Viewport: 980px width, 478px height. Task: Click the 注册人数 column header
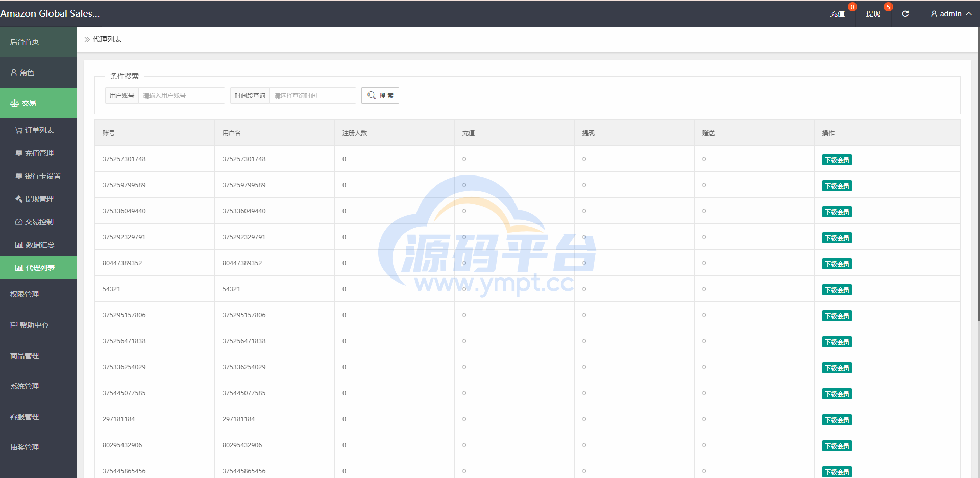(395, 133)
